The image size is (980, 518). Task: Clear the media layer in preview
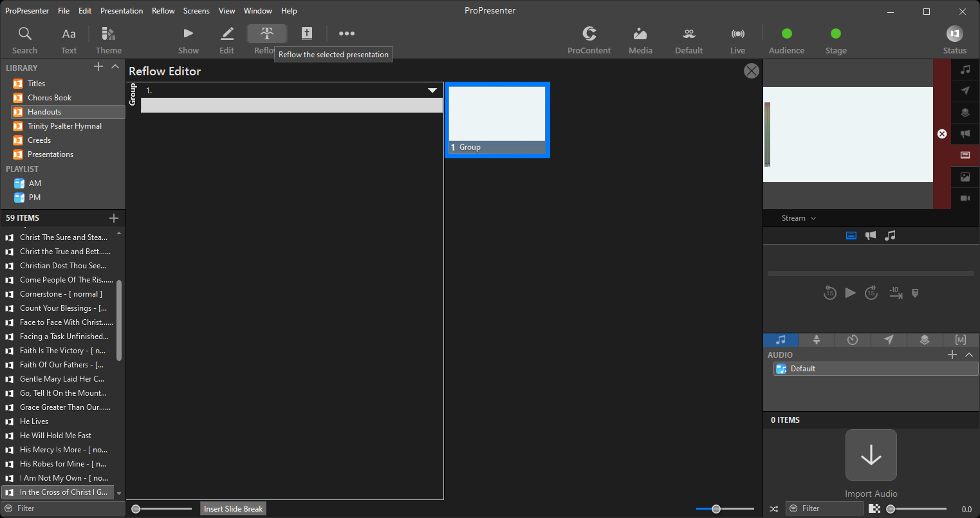[x=965, y=177]
